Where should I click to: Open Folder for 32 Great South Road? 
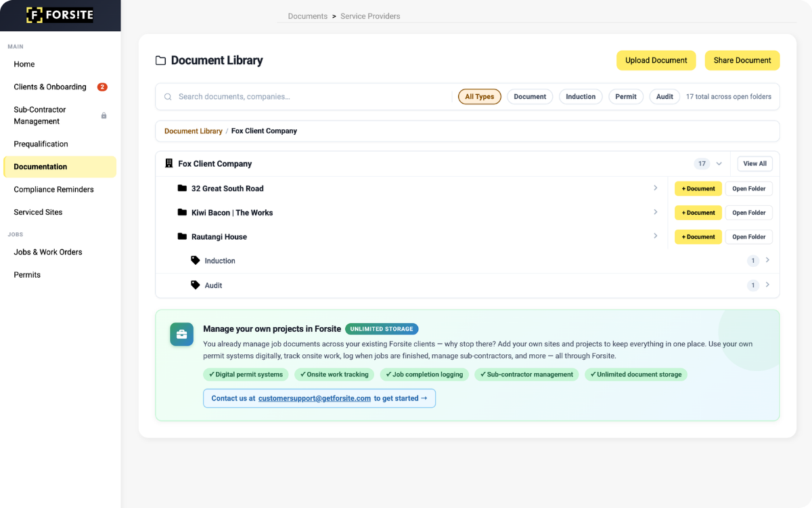749,189
